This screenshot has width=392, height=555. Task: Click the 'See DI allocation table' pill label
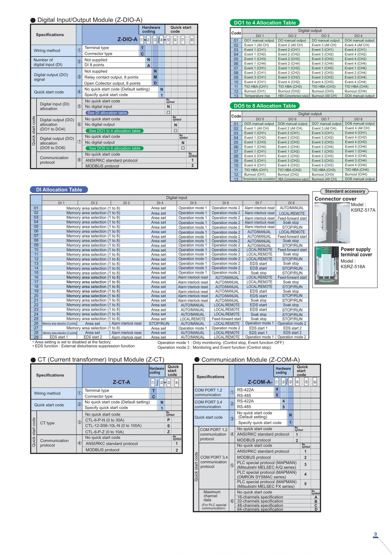(107, 113)
